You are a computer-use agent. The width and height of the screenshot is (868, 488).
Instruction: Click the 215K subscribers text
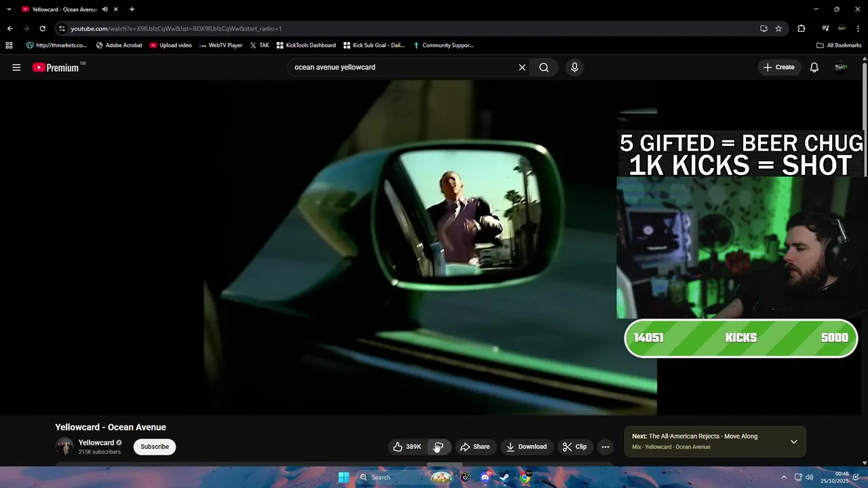100,452
